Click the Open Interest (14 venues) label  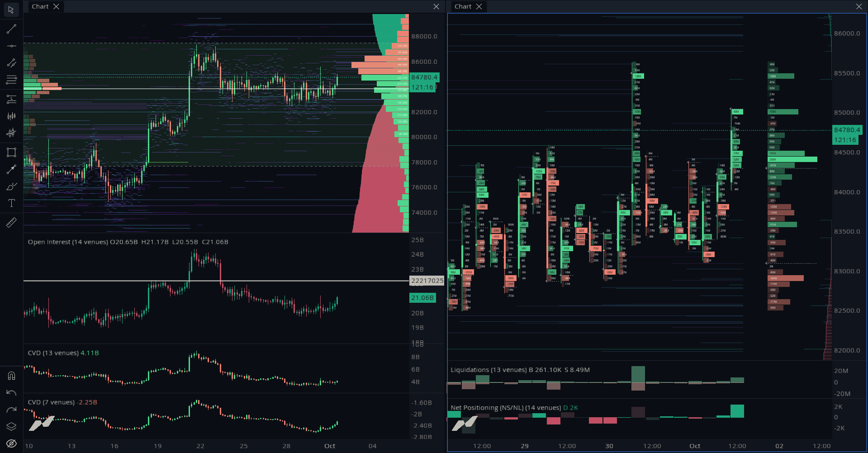pos(68,242)
